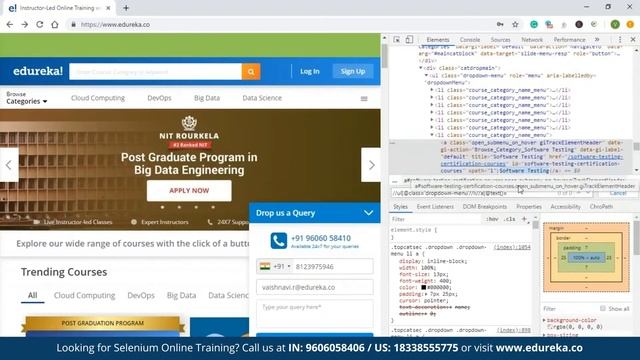640x360 pixels.
Task: Open the +91 country code dropdown
Action: pyautogui.click(x=275, y=267)
